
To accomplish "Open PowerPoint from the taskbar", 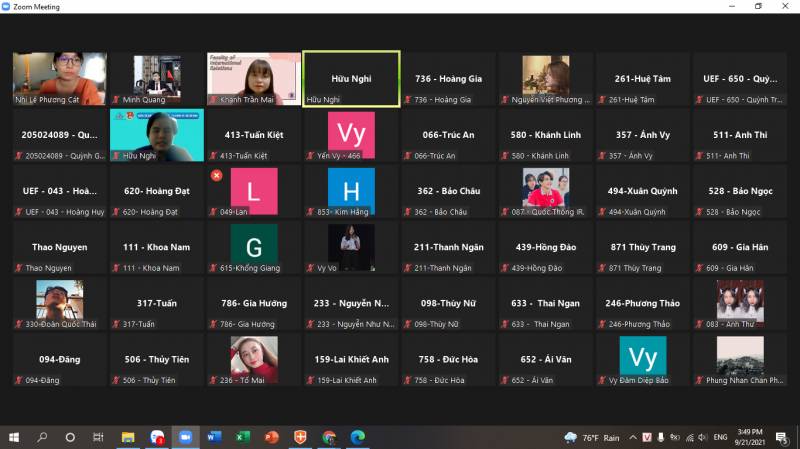I will click(271, 437).
